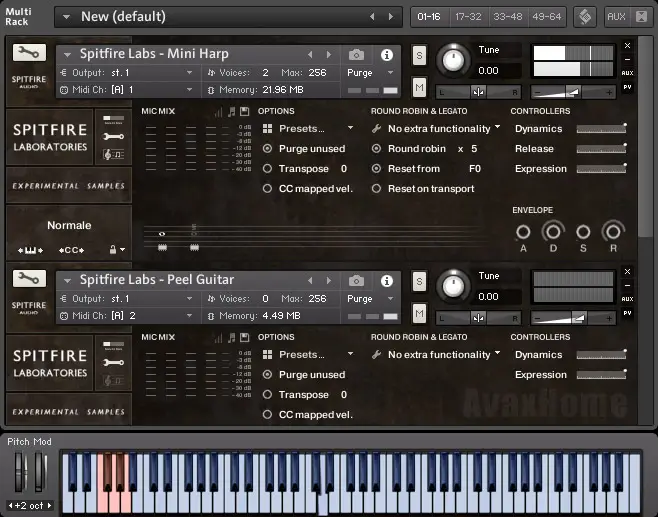Go to next multi preset arrow in header
Image resolution: width=658 pixels, height=517 pixels.
(x=391, y=17)
